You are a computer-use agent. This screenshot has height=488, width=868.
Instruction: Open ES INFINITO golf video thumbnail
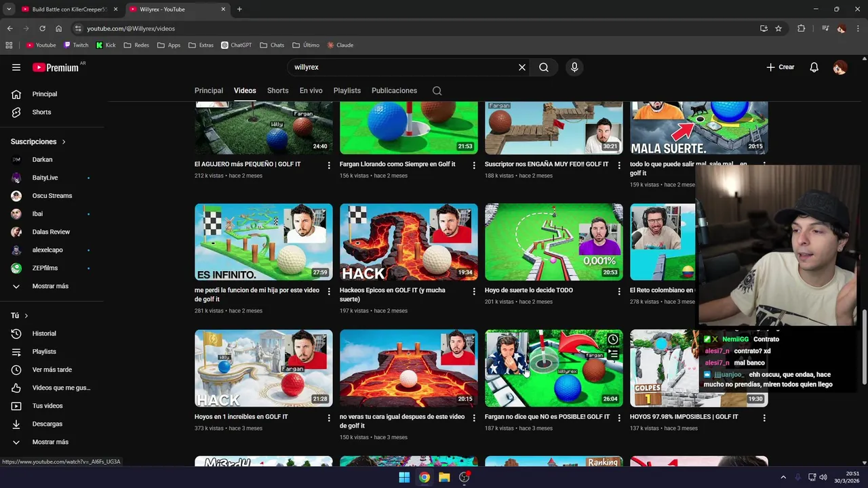[264, 242]
